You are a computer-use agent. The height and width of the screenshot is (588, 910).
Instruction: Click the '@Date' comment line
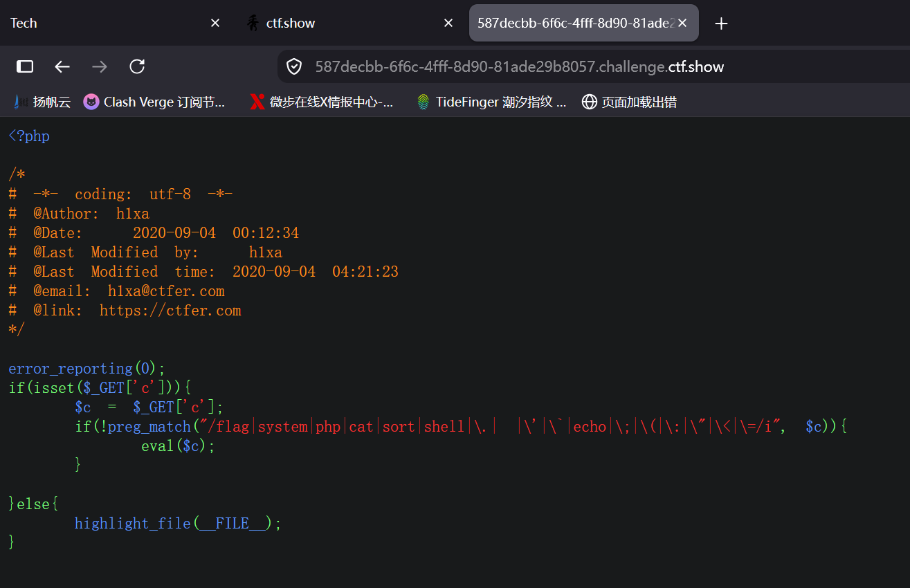[154, 233]
